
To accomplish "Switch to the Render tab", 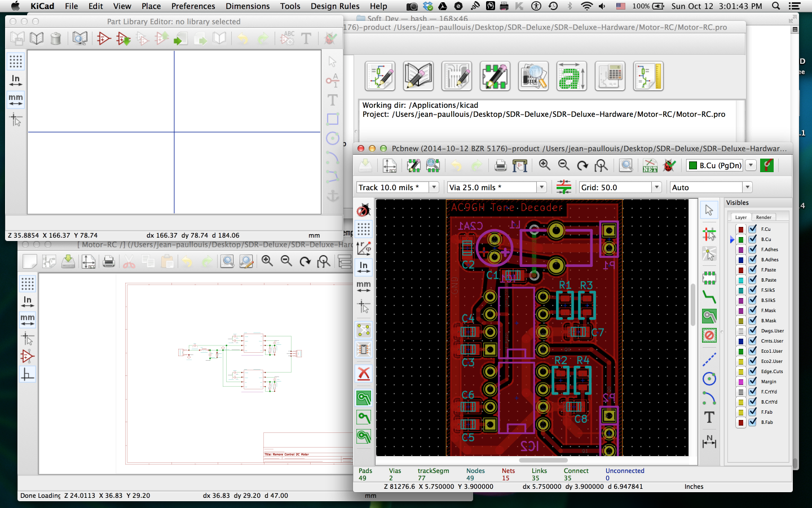I will [x=764, y=217].
